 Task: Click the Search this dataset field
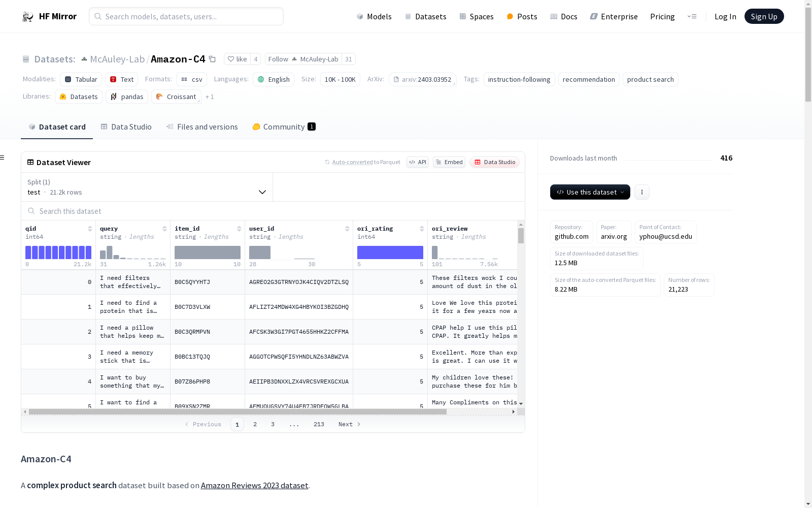(273, 211)
